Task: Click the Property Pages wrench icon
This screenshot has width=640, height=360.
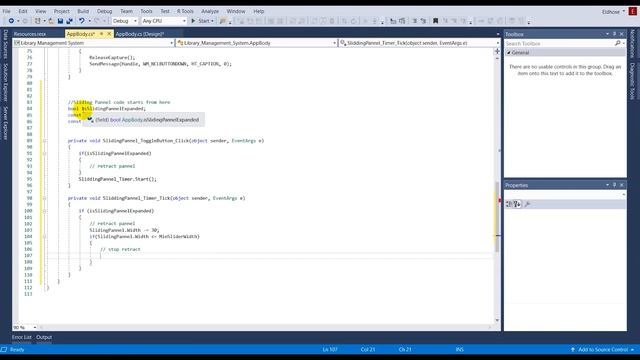Action: coord(527,204)
